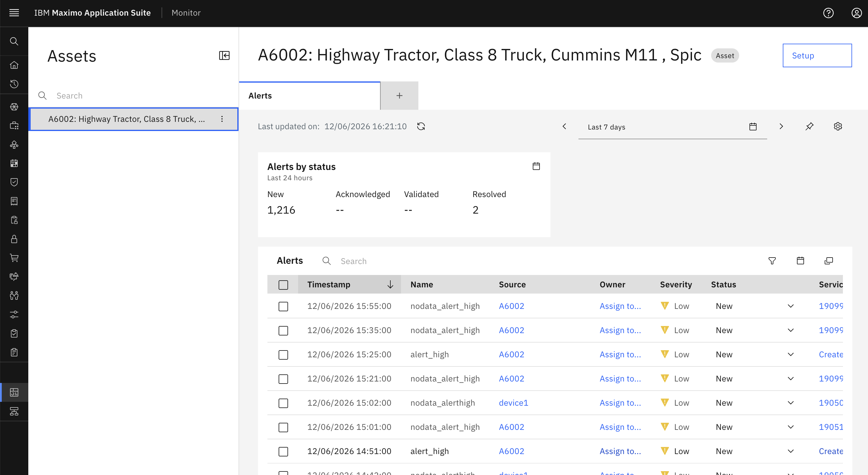
Task: Open the people group sidebar icon
Action: (14, 295)
